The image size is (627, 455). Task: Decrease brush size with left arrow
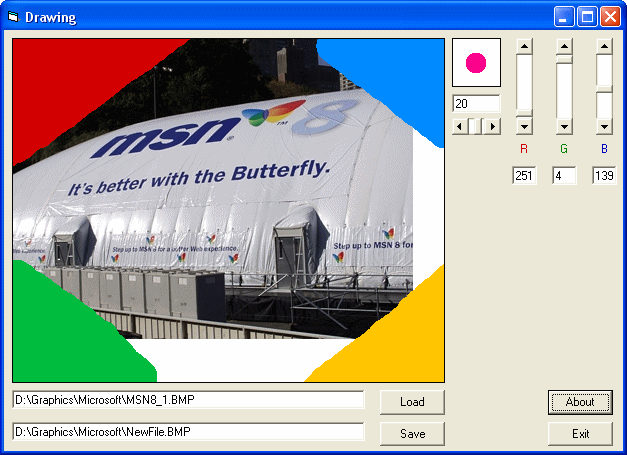point(459,126)
